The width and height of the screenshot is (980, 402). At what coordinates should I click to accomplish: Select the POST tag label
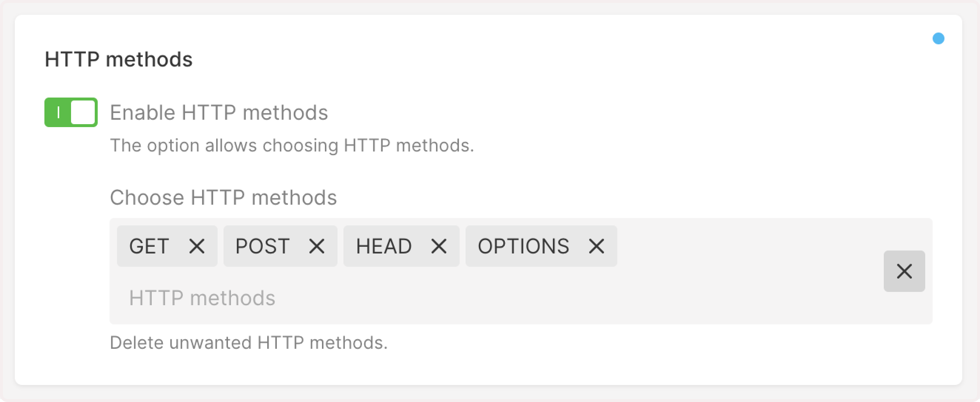(x=262, y=246)
